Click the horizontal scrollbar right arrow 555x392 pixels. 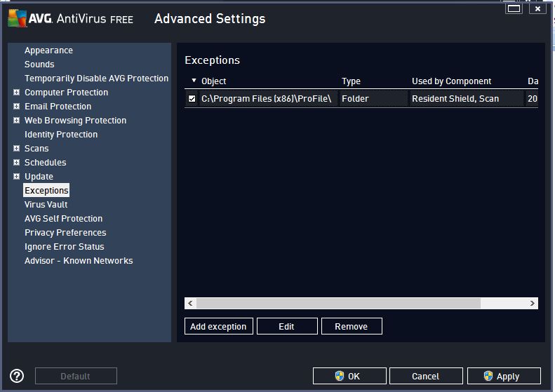(x=532, y=303)
